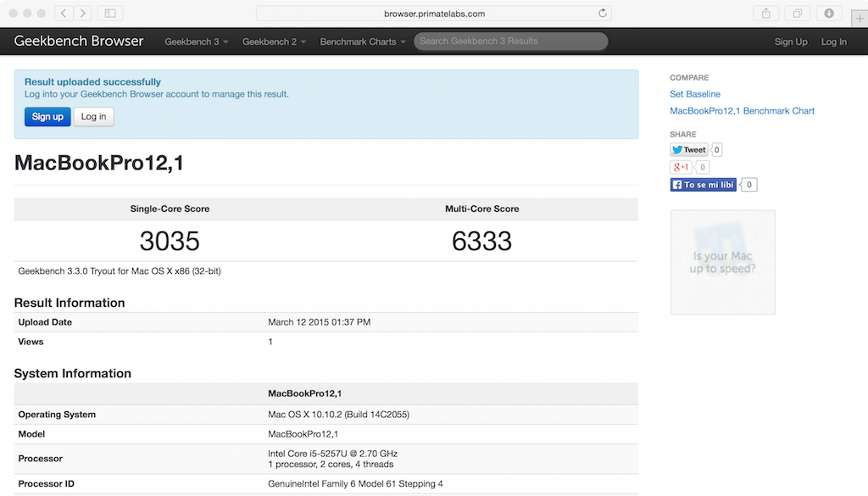Select the MacBookPro12,1 page heading
Image resolution: width=868 pixels, height=496 pixels.
[98, 163]
